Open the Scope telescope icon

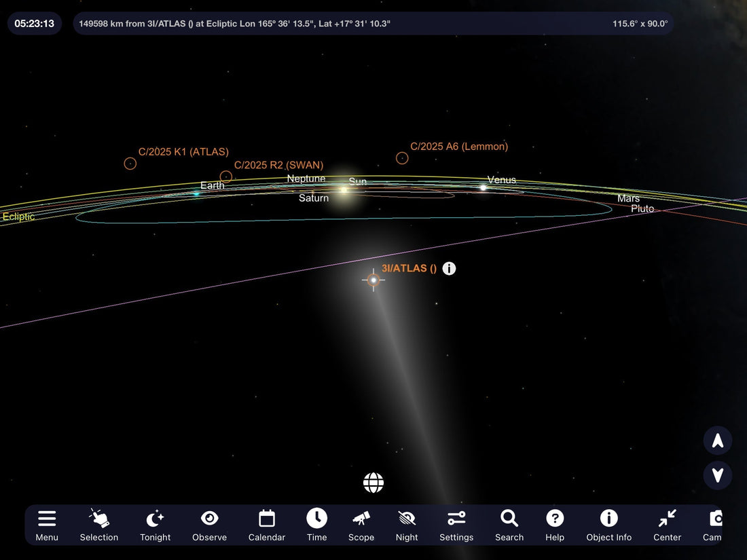(x=361, y=519)
